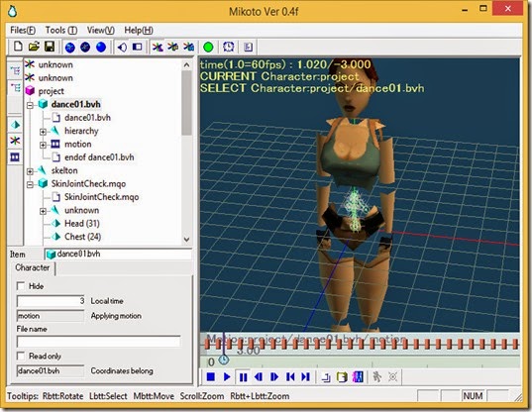Click the yellow notepad timeline icon

point(342,377)
